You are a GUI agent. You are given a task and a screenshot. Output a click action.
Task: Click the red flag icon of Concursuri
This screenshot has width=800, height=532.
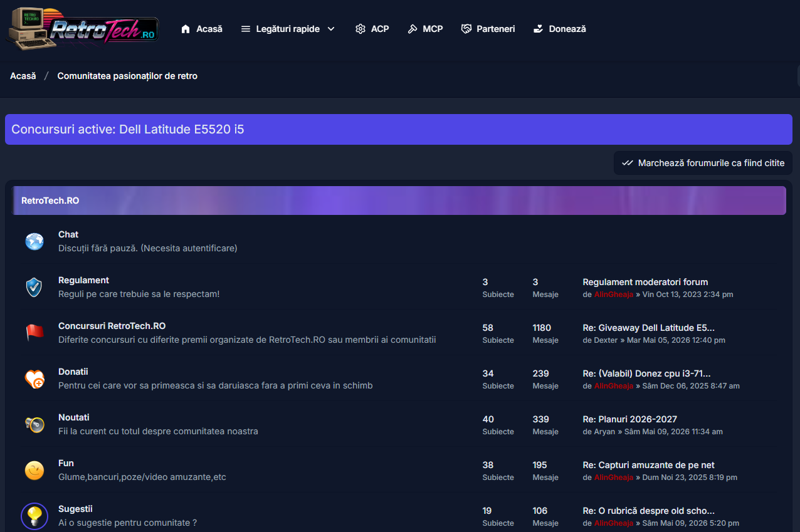[34, 333]
